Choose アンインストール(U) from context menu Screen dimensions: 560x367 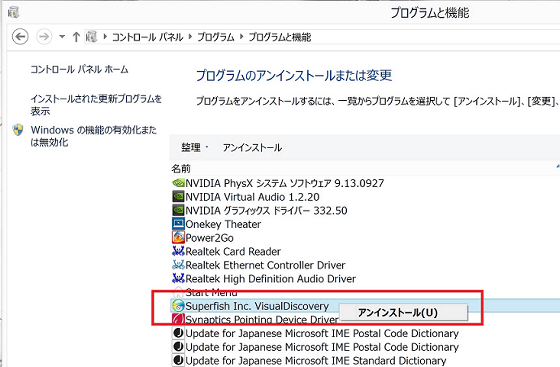pyautogui.click(x=403, y=312)
